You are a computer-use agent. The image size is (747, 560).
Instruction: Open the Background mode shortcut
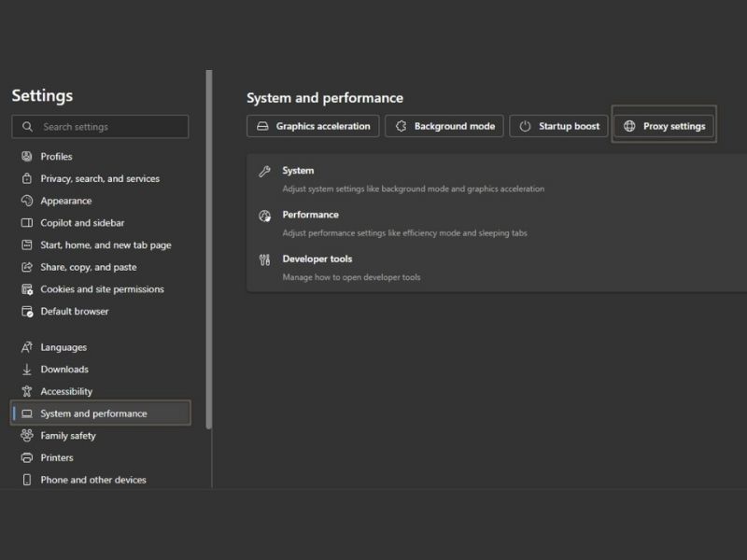tap(444, 126)
